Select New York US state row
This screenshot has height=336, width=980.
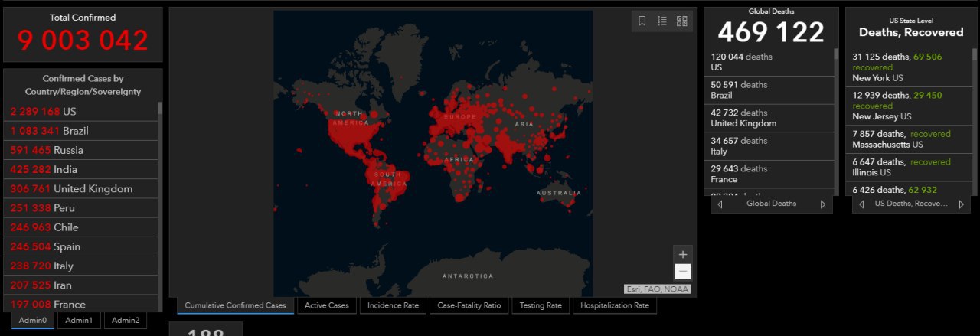908,67
